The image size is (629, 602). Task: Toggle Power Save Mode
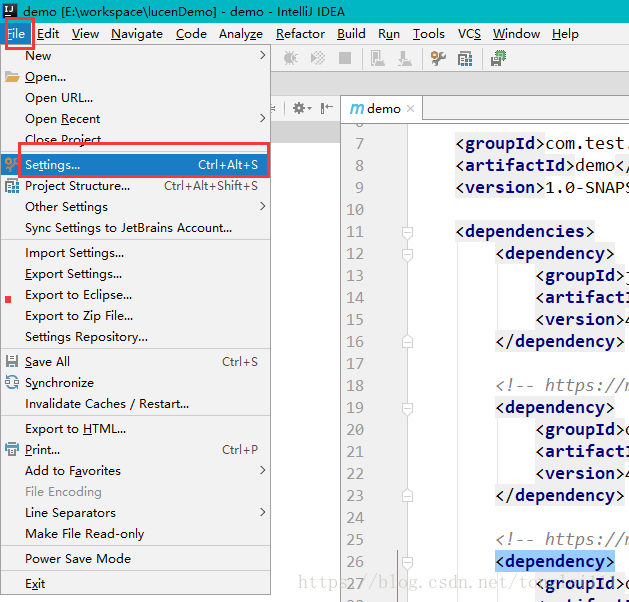point(136,559)
